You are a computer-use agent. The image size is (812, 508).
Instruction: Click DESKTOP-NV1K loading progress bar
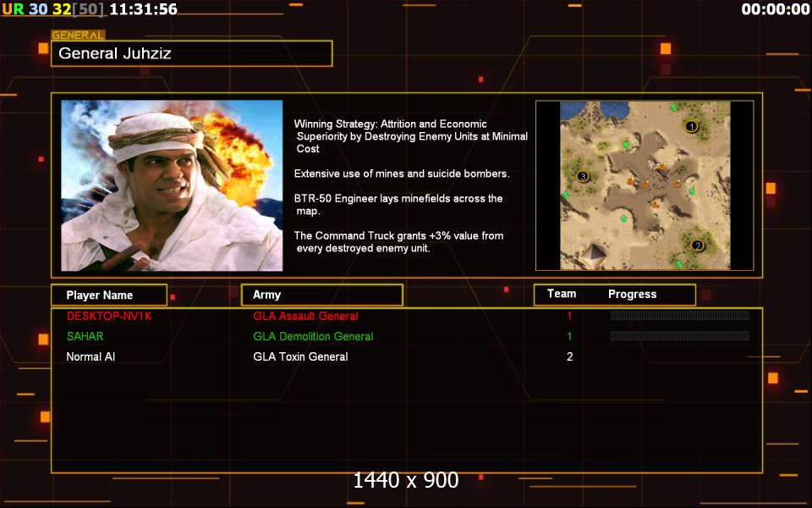click(679, 316)
